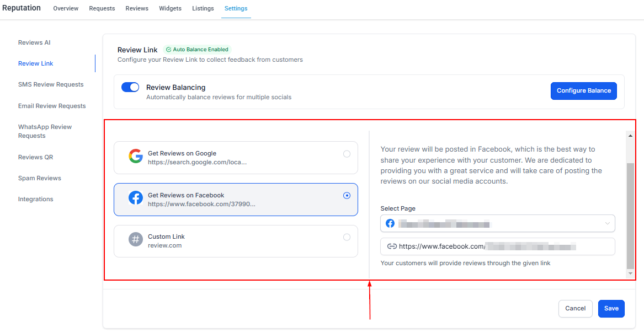Image resolution: width=644 pixels, height=333 pixels.
Task: Click the Facebook logo in review options
Action: (x=136, y=198)
